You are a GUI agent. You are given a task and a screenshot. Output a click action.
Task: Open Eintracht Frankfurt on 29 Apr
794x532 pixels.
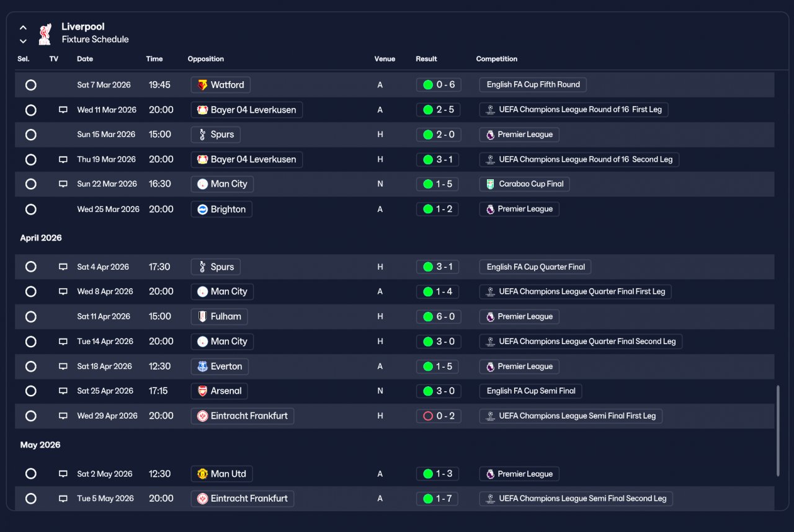point(243,416)
